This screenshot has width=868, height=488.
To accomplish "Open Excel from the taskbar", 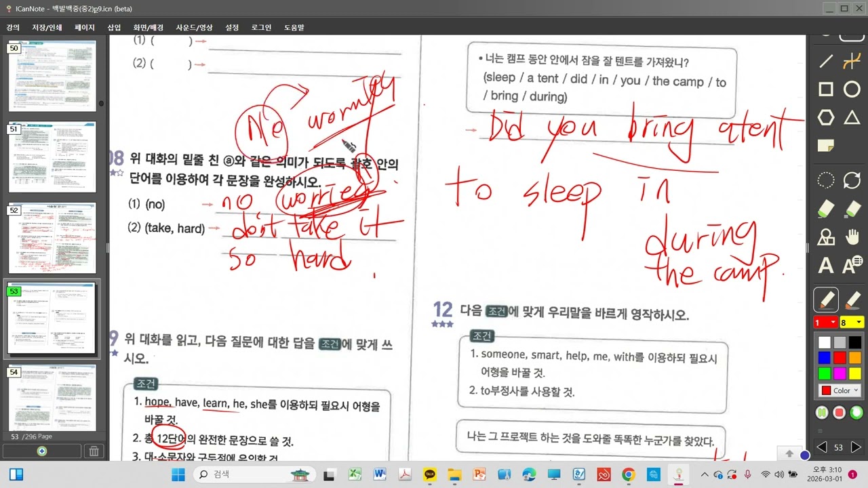I will (355, 474).
